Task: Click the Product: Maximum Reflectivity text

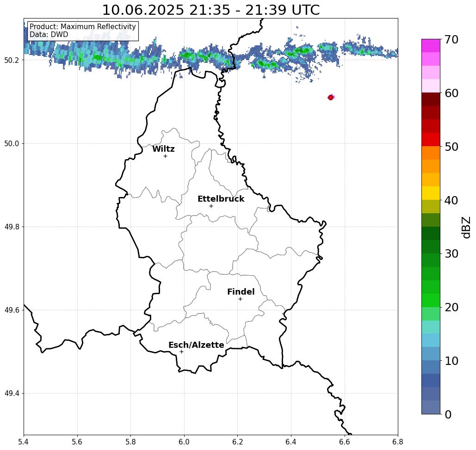Action: [82, 27]
